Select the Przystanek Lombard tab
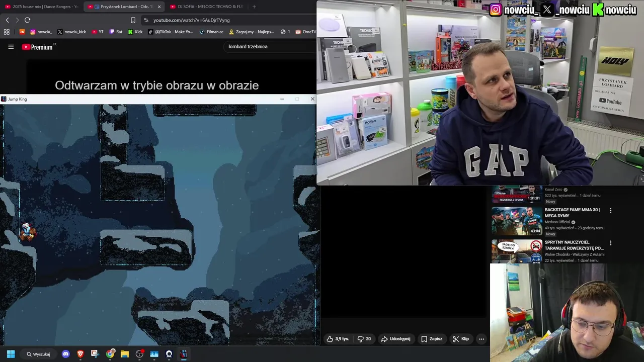Screen dimensions: 644x362 [x=123, y=7]
